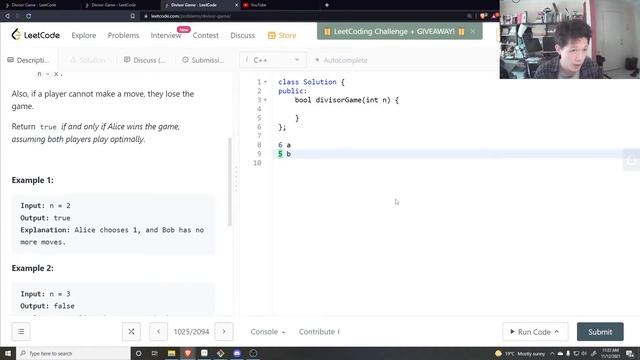This screenshot has width=640, height=360.
Task: Open Task View in taskbar
Action: point(155,353)
